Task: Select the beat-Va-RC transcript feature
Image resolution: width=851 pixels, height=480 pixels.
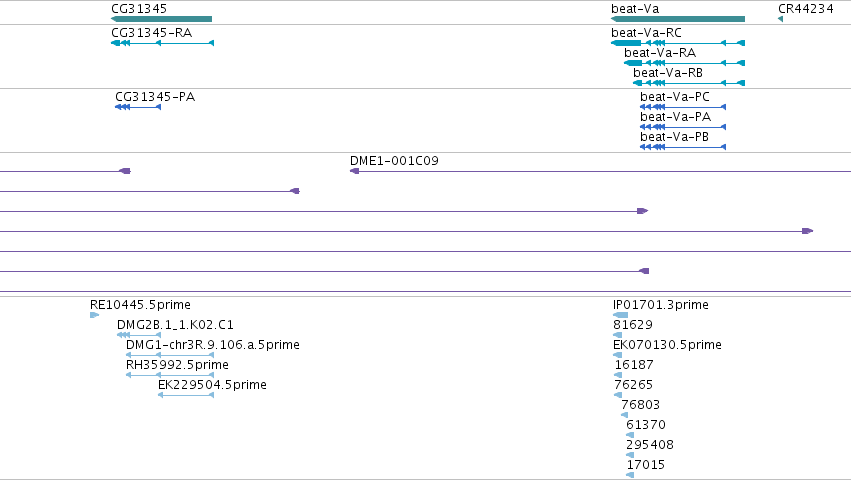Action: [x=678, y=43]
